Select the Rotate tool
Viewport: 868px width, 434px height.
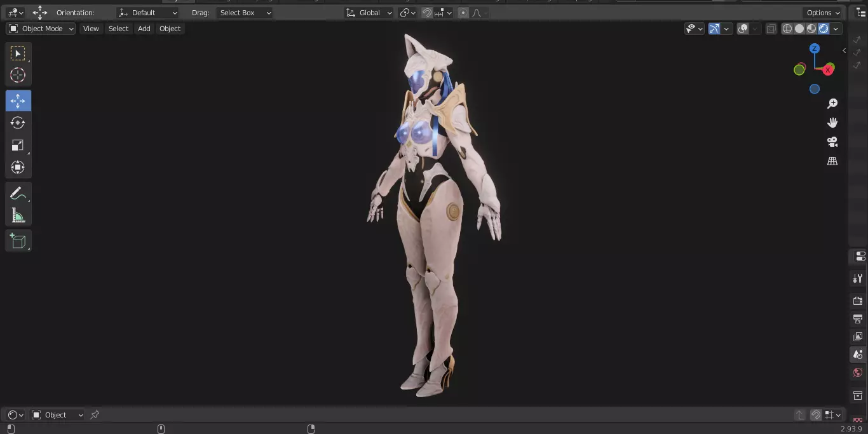pos(18,123)
